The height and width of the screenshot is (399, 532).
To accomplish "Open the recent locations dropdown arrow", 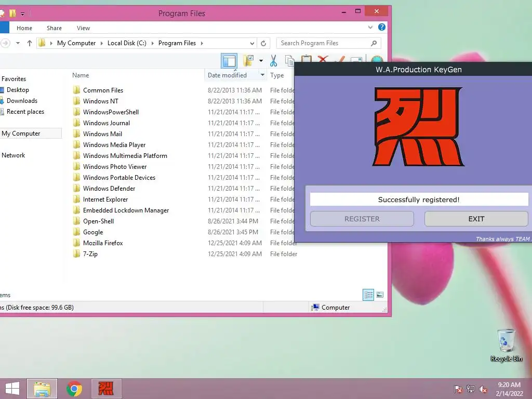I will point(18,43).
